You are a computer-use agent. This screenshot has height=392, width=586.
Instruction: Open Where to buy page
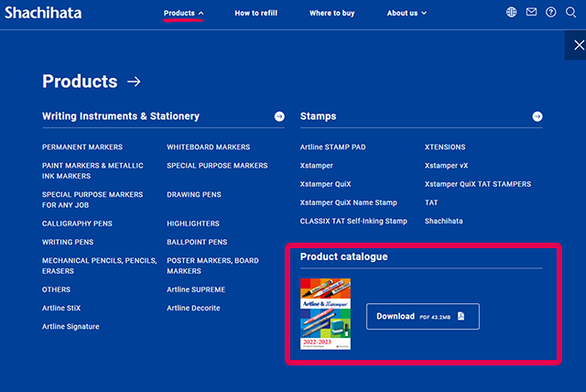point(331,13)
